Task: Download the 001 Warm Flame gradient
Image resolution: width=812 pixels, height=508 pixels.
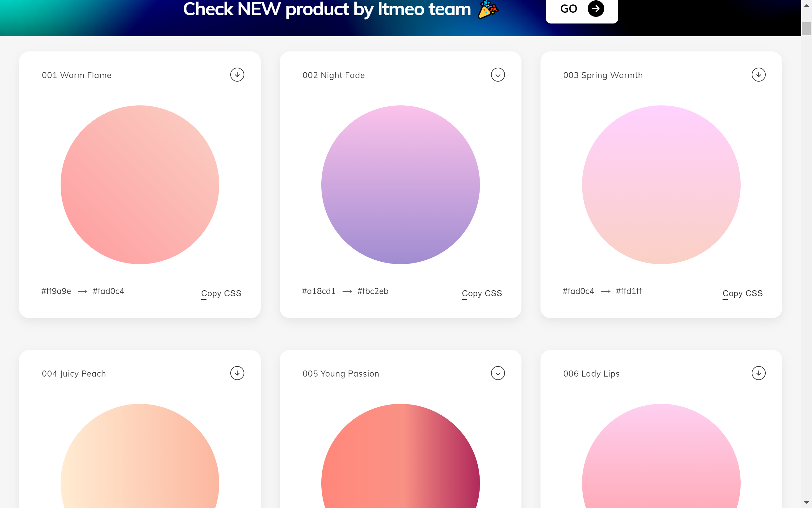Action: point(237,75)
